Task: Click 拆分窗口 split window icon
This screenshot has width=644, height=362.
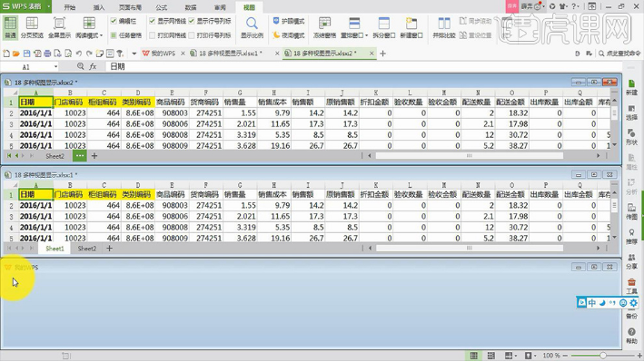Action: pyautogui.click(x=383, y=24)
